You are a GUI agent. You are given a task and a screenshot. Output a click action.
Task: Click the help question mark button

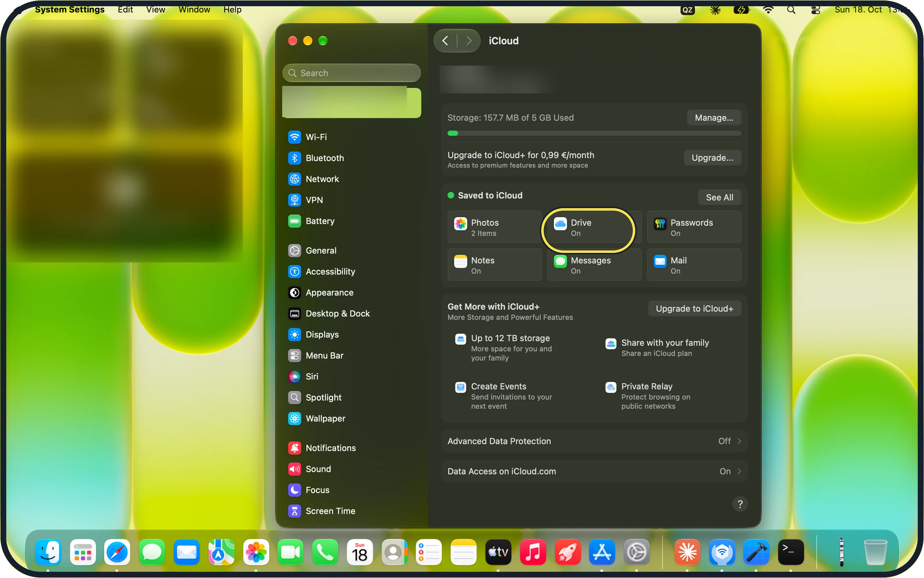tap(740, 504)
